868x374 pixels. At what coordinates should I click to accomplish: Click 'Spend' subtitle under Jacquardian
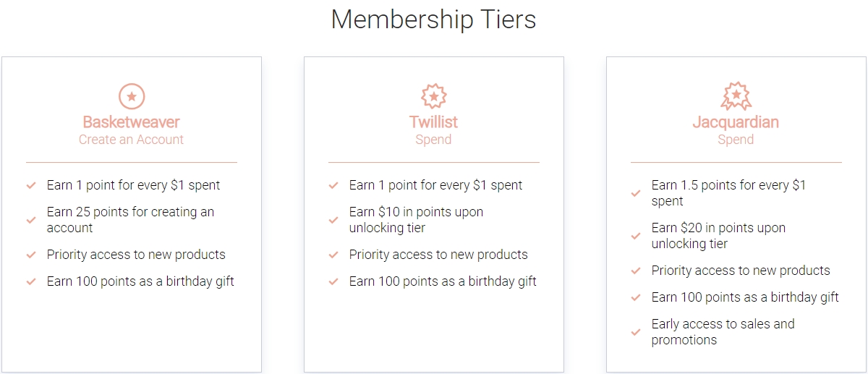point(736,140)
